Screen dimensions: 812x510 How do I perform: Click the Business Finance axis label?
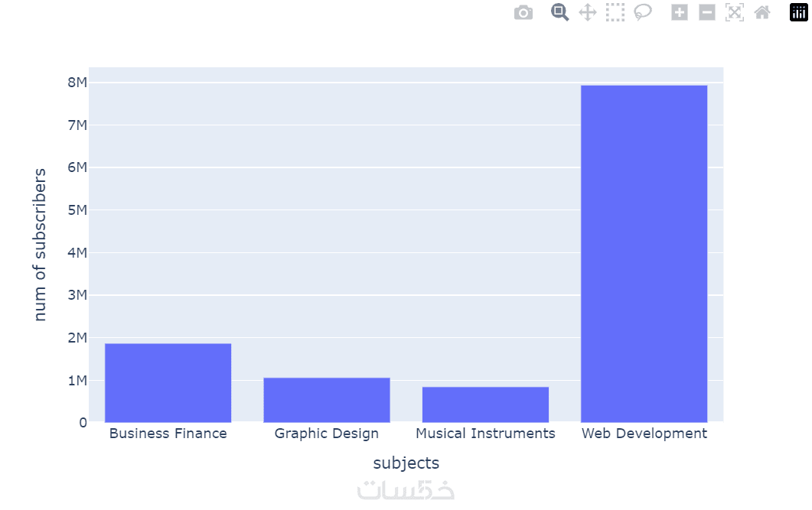click(x=168, y=434)
